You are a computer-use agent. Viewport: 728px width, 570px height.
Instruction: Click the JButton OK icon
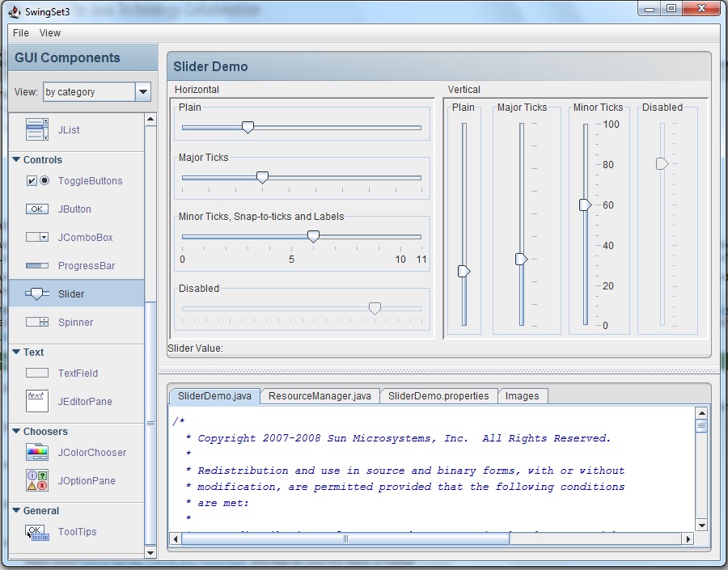(x=36, y=209)
